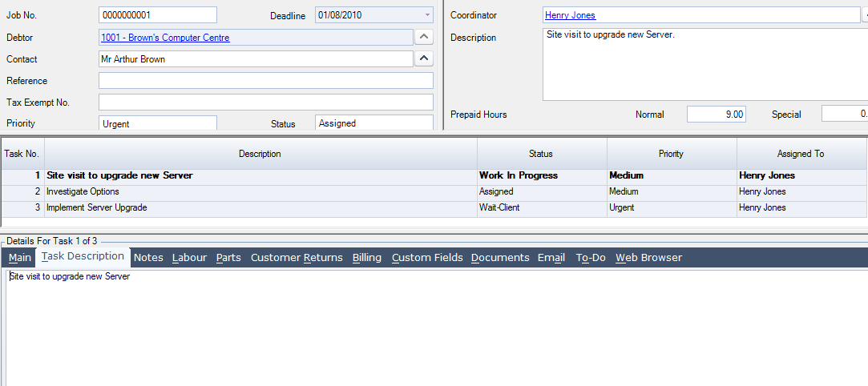Viewport: 868px width, 386px height.
Task: Open the 1001 - Brown's Computer Centre link
Action: (x=165, y=38)
